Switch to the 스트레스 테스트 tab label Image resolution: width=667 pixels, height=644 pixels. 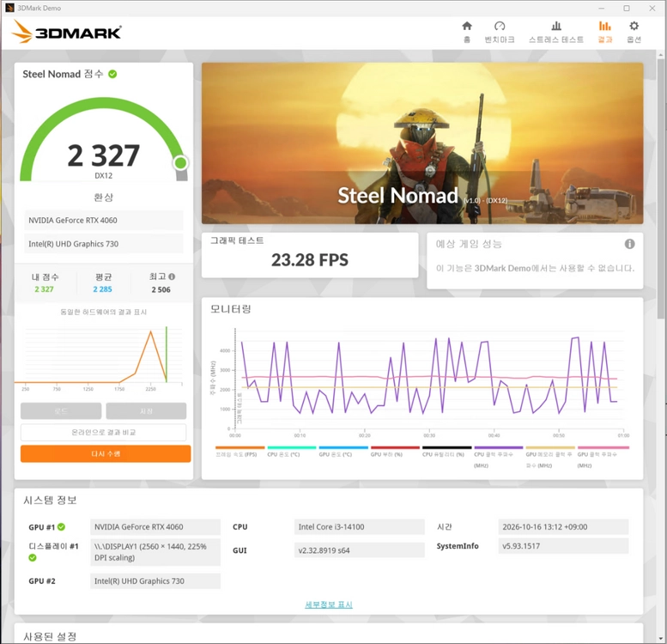pyautogui.click(x=556, y=39)
